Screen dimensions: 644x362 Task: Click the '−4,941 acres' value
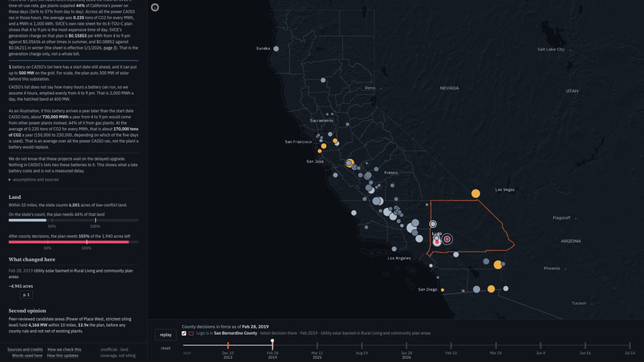click(x=21, y=286)
